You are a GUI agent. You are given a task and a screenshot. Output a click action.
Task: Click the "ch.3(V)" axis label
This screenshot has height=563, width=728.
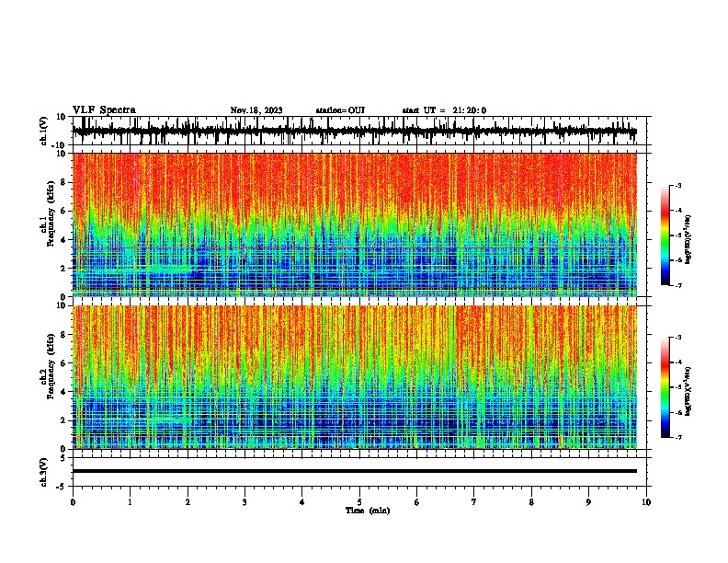click(x=44, y=472)
